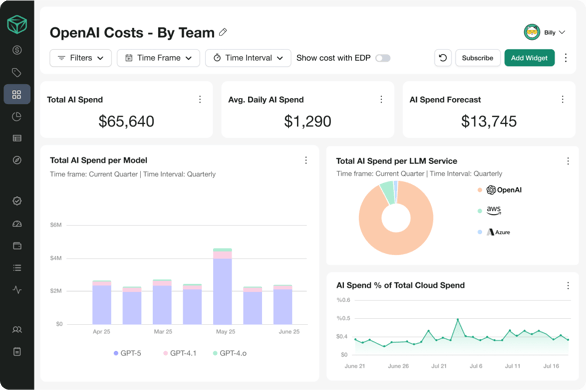Open the dollar coin icon in sidebar
The image size is (586, 390).
tap(17, 50)
